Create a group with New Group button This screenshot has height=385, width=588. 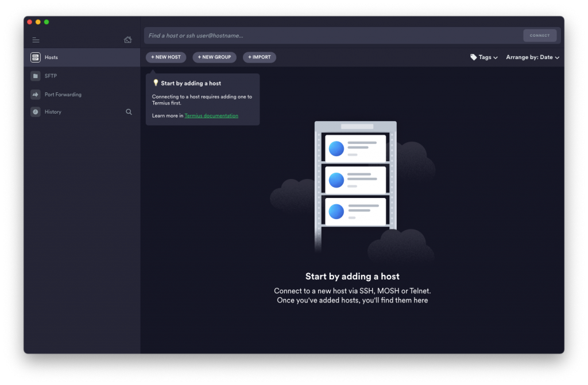click(x=214, y=57)
